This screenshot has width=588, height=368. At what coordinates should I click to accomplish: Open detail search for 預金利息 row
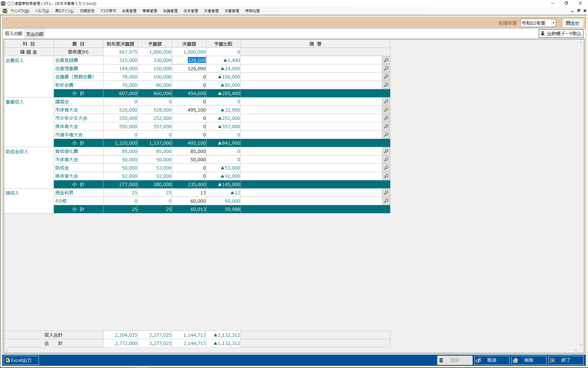pos(386,193)
